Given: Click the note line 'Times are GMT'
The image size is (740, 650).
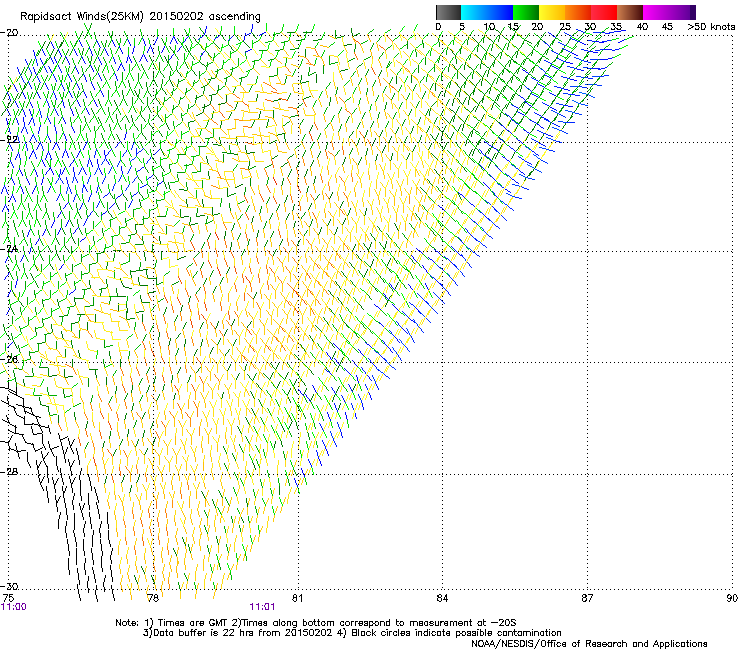Looking at the screenshot, I should [192, 623].
